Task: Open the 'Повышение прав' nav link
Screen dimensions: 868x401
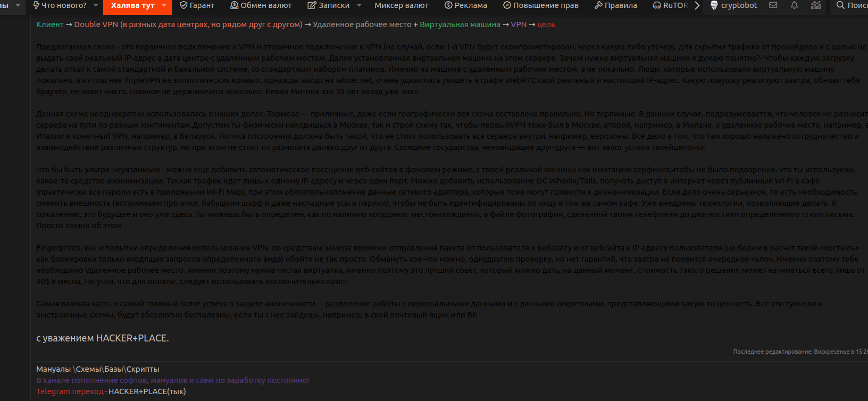Action: (x=540, y=5)
